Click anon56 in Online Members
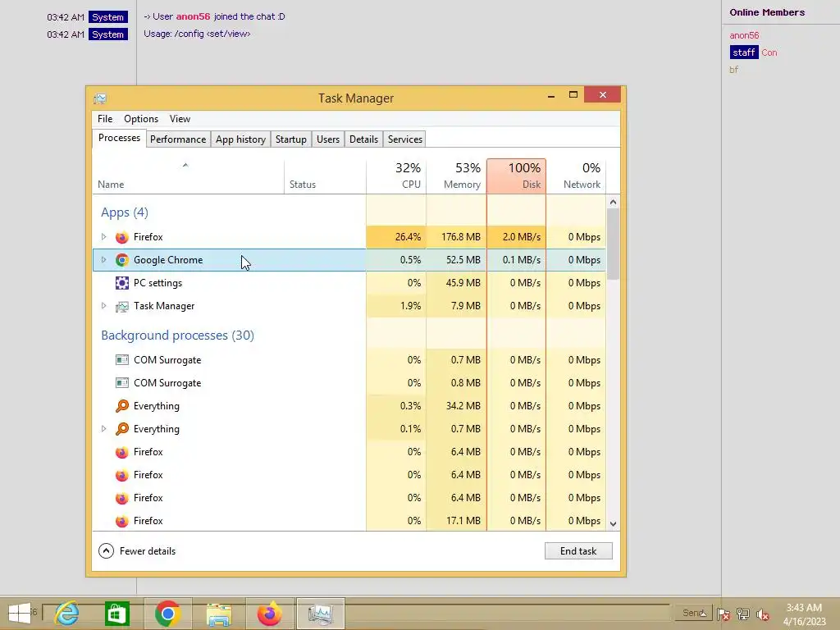Viewport: 840px width, 630px height. pyautogui.click(x=744, y=35)
